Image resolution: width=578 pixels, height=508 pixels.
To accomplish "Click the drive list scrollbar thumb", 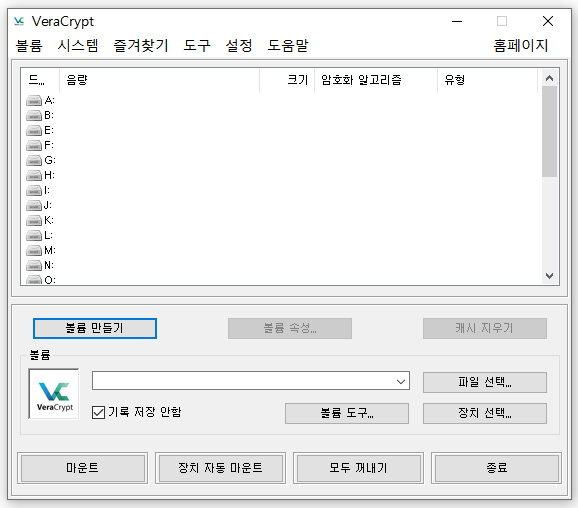I will coord(549,132).
